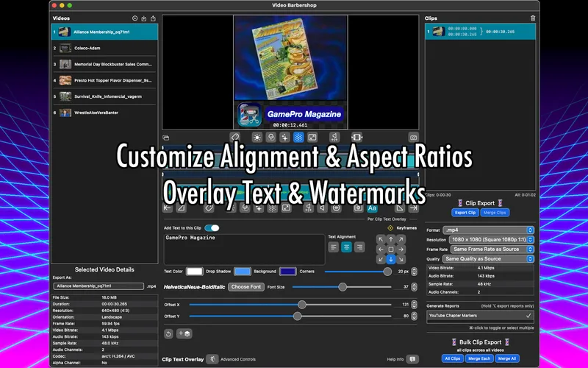
Task: Select left text alignment
Action: click(x=334, y=247)
